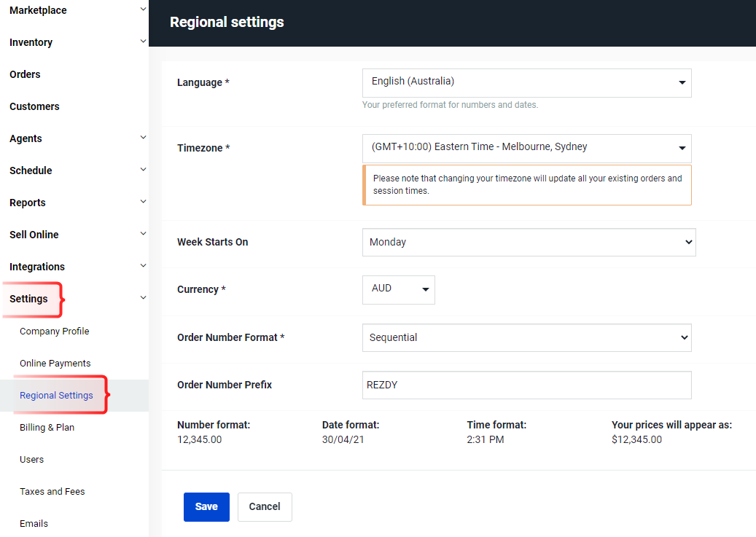Open Emails settings page
The width and height of the screenshot is (756, 537).
coord(34,523)
